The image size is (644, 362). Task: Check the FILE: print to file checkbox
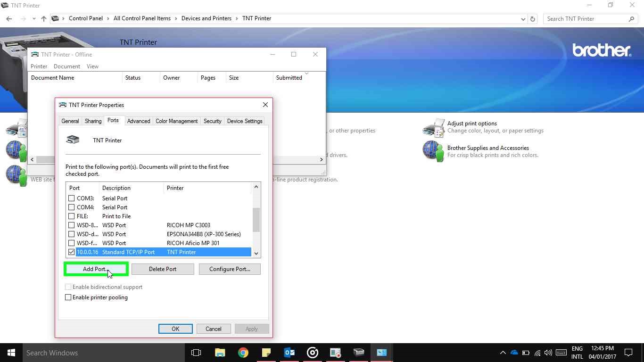point(72,216)
